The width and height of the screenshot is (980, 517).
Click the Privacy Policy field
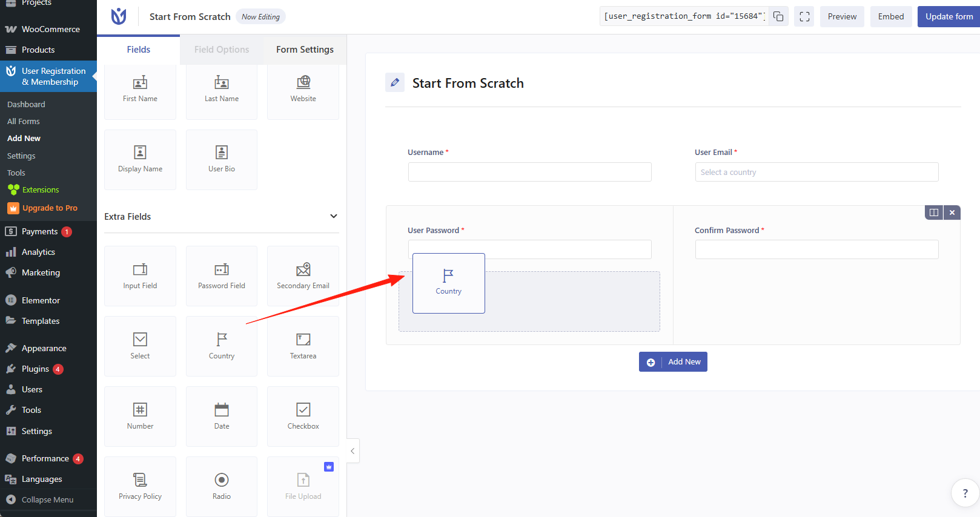coord(140,486)
